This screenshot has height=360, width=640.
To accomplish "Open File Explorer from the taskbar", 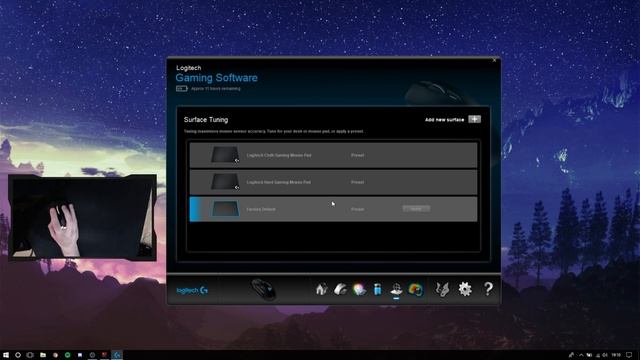I will click(42, 355).
